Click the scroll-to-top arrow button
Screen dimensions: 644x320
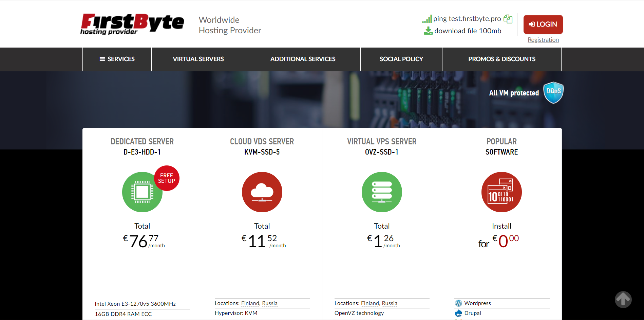tap(623, 300)
